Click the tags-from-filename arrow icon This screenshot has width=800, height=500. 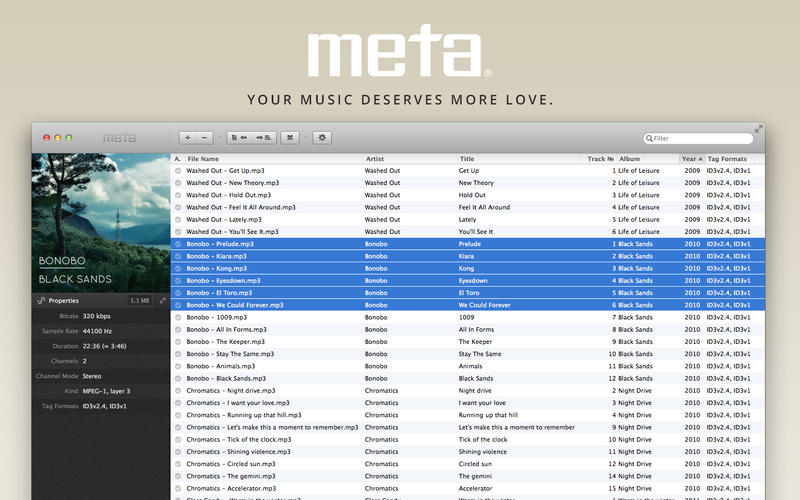tap(239, 138)
